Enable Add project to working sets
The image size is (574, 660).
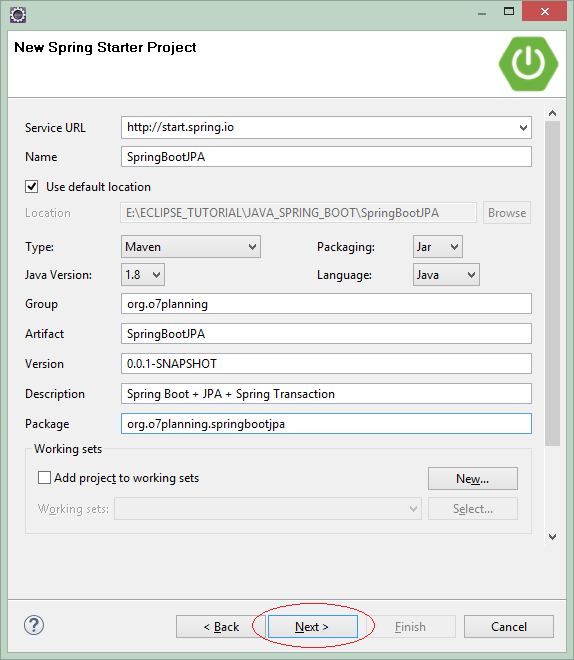(x=44, y=478)
